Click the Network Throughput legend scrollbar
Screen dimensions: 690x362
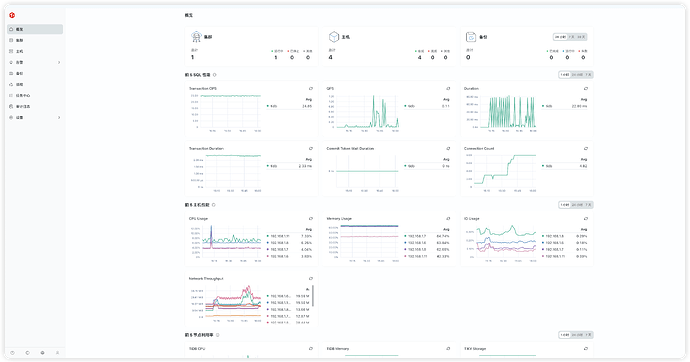[313, 296]
